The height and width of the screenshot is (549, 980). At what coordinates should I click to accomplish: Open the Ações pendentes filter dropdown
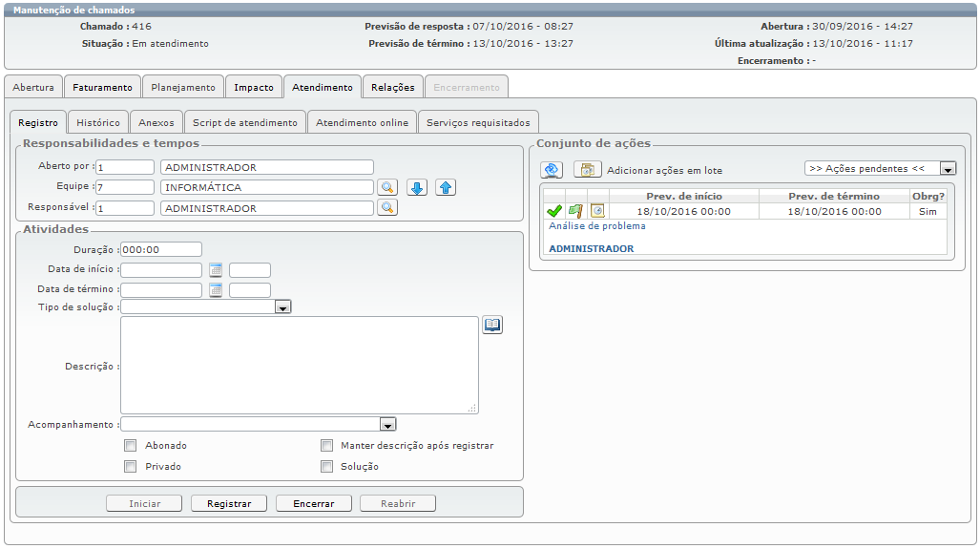[x=948, y=169]
